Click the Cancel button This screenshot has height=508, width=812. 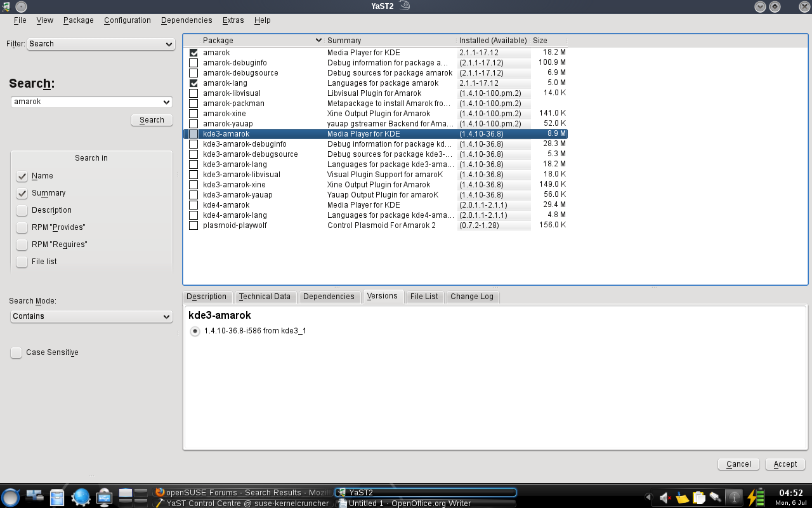(x=739, y=464)
